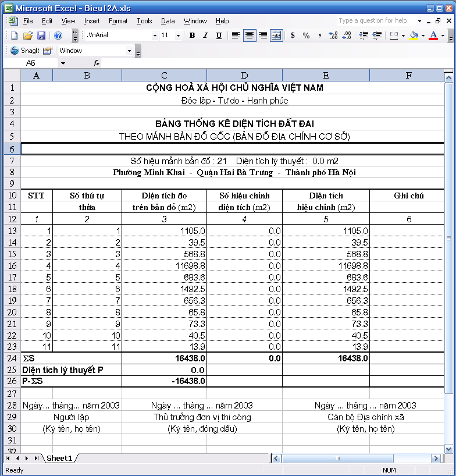Open a file with the Open folder icon
Viewport: 456px width, 476px height.
(x=28, y=35)
